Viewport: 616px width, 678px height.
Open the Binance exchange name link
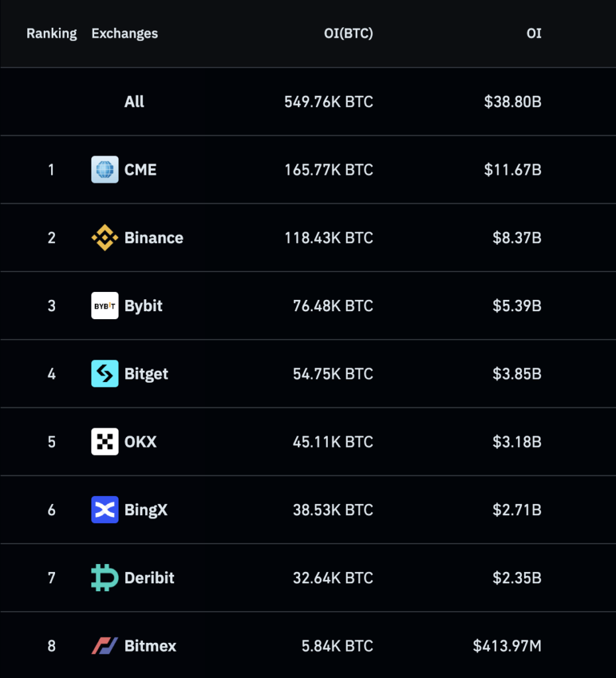[154, 238]
